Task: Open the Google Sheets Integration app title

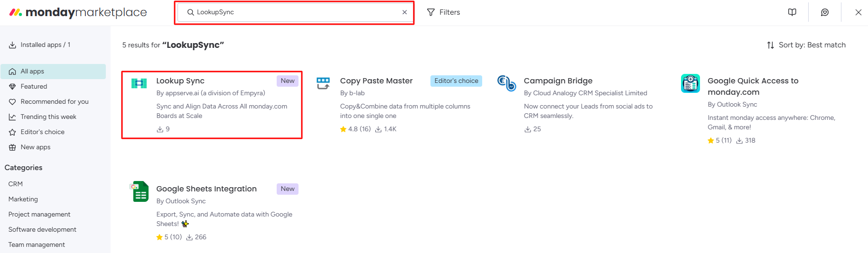Action: tap(206, 189)
